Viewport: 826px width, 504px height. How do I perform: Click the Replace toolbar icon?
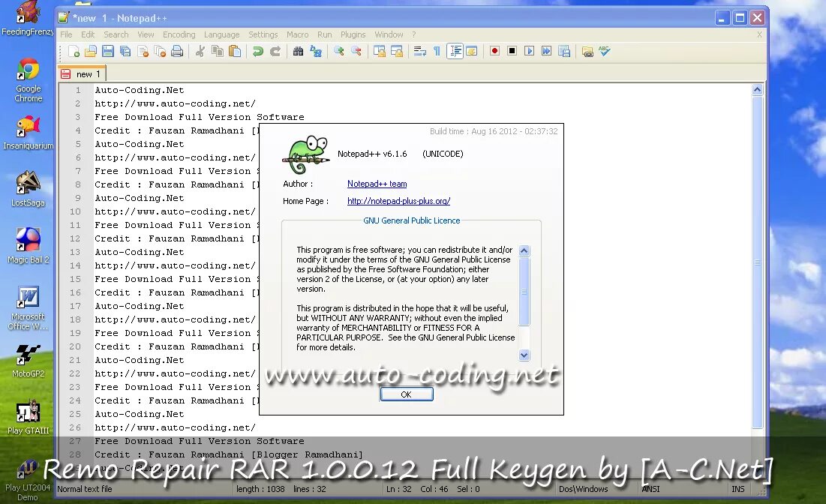pos(316,51)
